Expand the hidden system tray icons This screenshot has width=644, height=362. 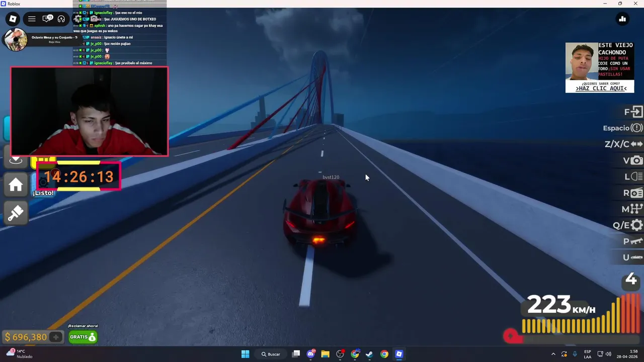[x=553, y=354]
